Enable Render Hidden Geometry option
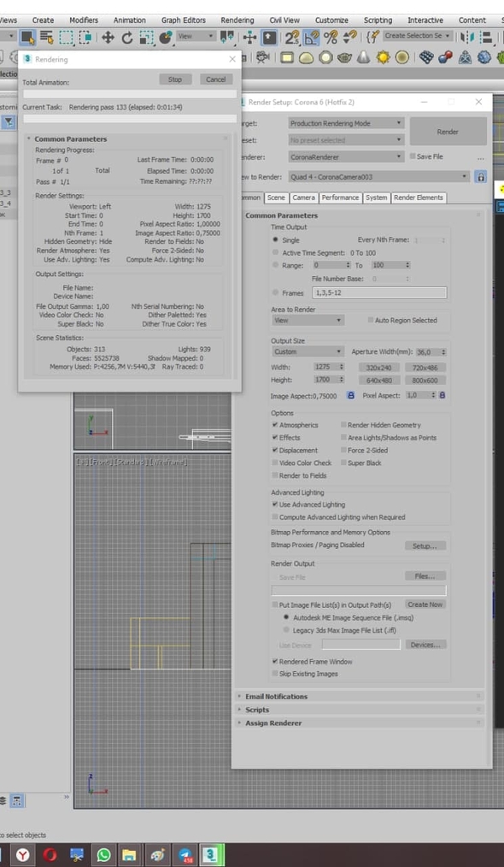This screenshot has height=867, width=504. (343, 425)
